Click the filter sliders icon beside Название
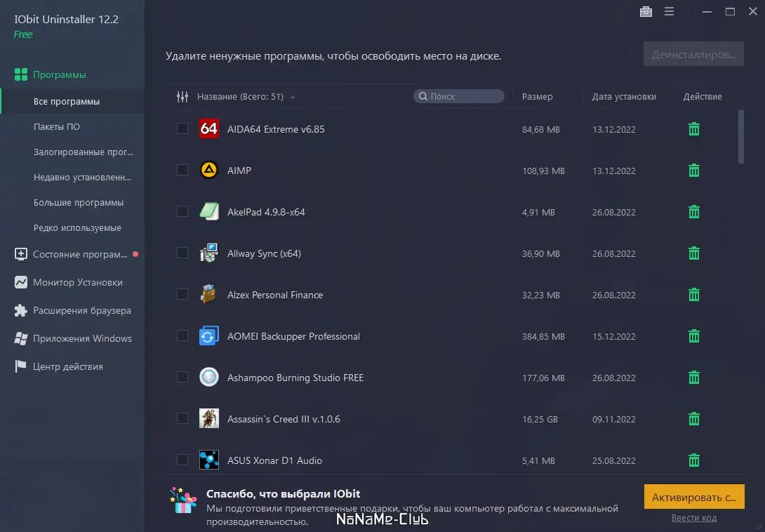 coord(182,97)
